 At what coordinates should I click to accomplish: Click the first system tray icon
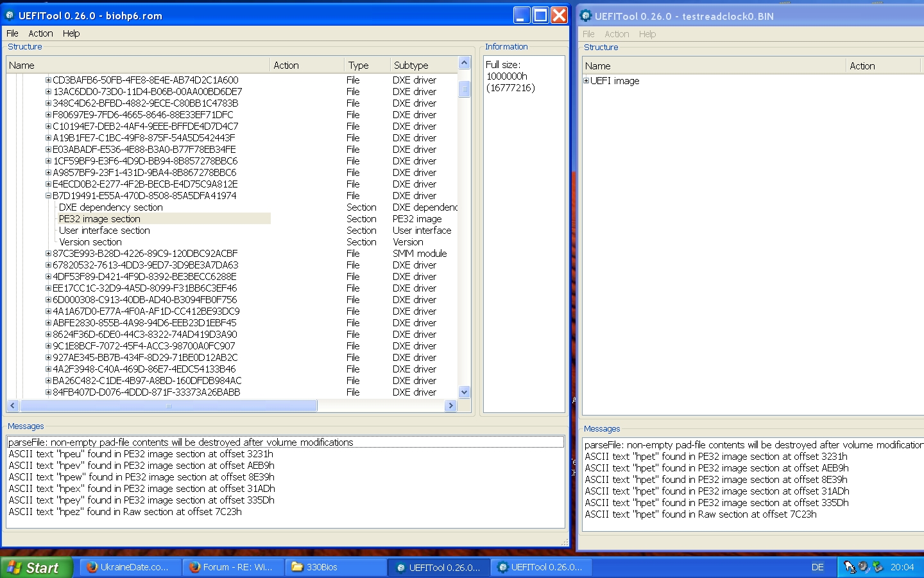tap(850, 567)
